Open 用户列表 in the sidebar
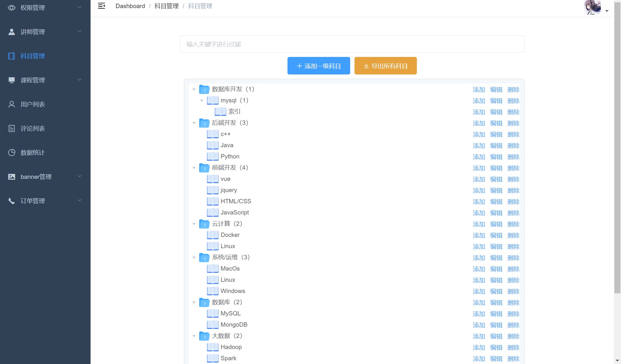Screen dimensions: 621x364 click(32, 104)
